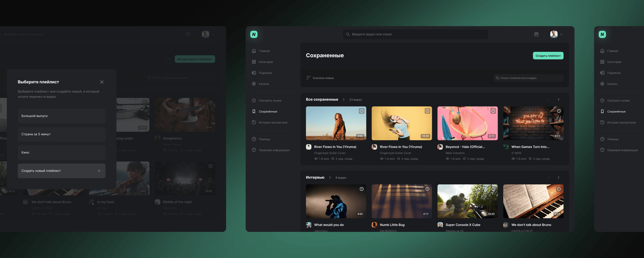Expand Все сохраненные section via chevron
The width and height of the screenshot is (644, 258).
tap(344, 100)
